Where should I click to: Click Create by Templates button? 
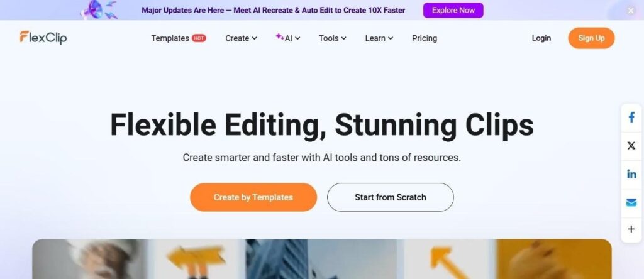(253, 197)
